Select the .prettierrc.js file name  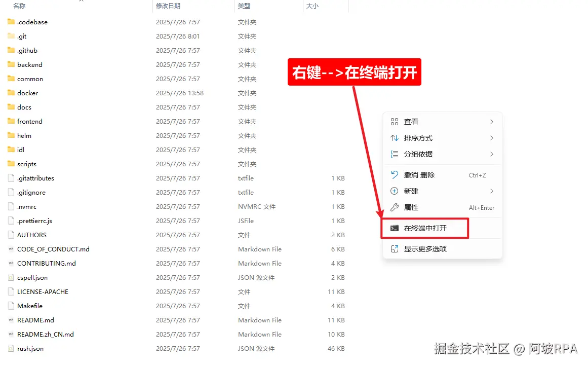[x=34, y=221]
